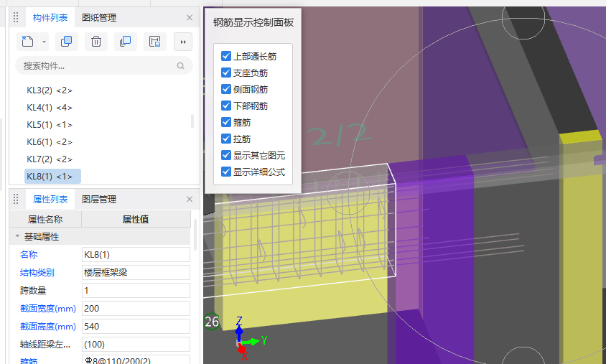Click the 结构类别 property label
The width and height of the screenshot is (606, 364).
(x=37, y=272)
